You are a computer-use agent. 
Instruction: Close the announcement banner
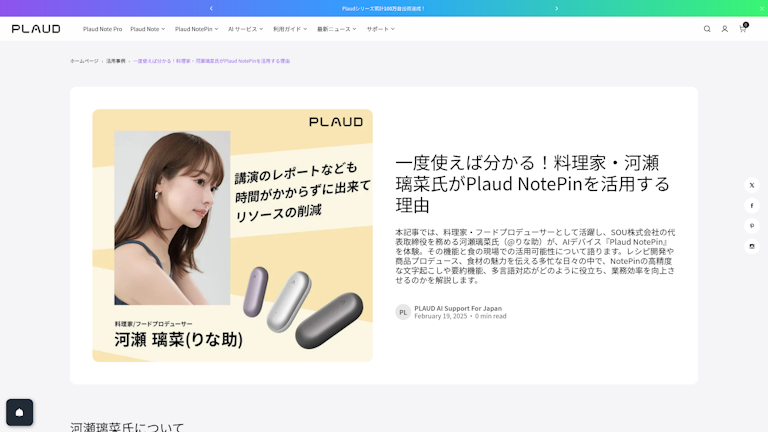762,8
